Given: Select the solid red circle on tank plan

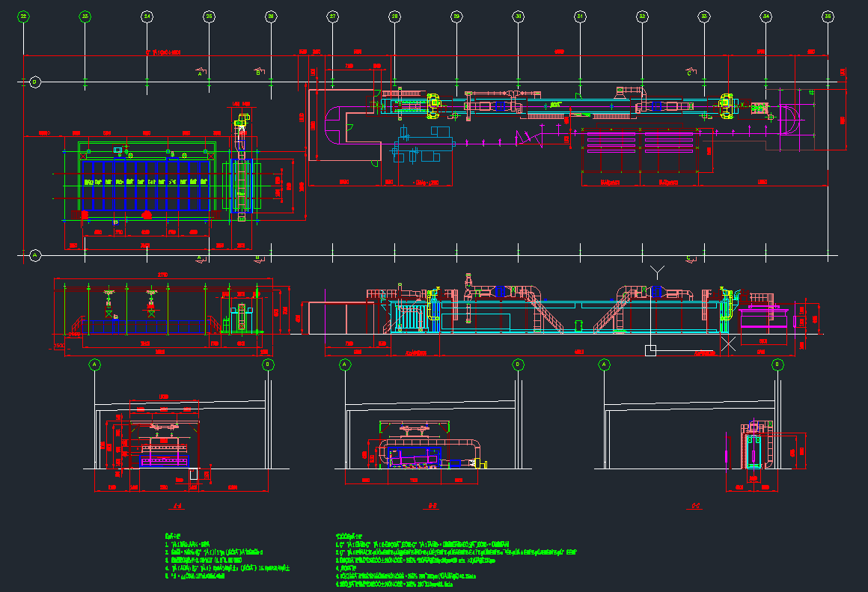Looking at the screenshot, I should point(147,216).
